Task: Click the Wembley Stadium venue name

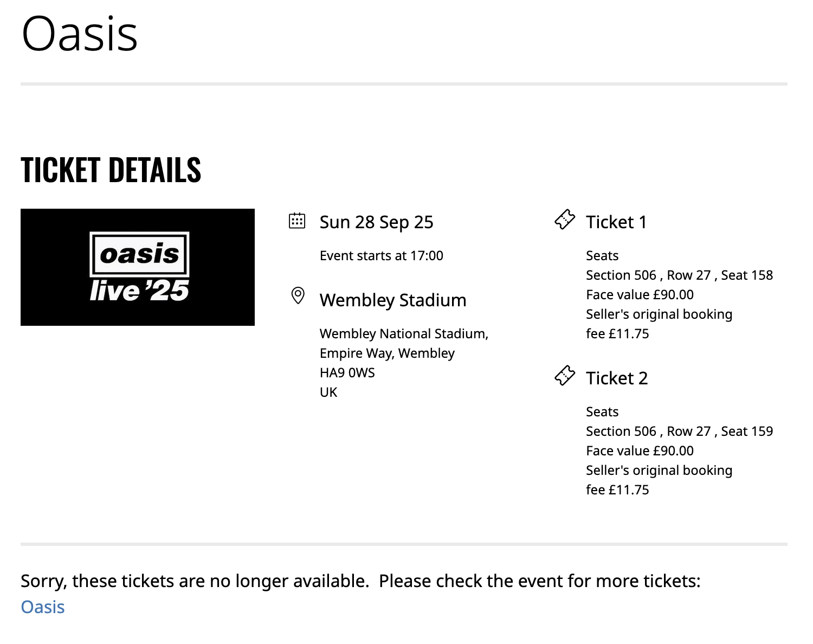Action: [x=392, y=300]
